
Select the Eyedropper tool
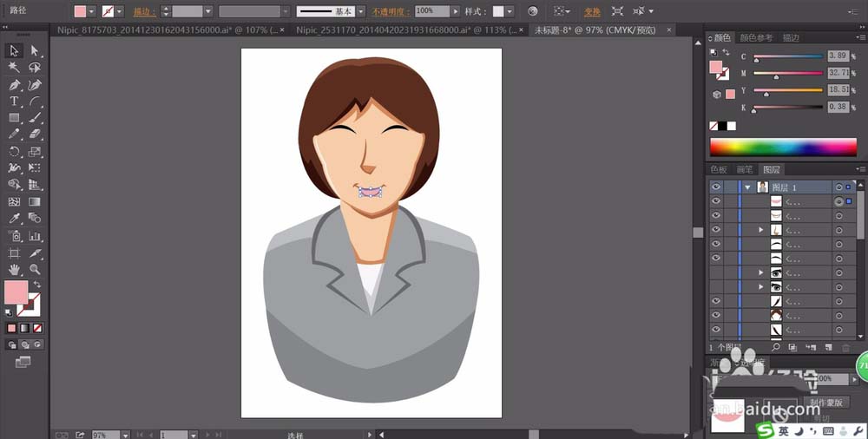click(15, 219)
